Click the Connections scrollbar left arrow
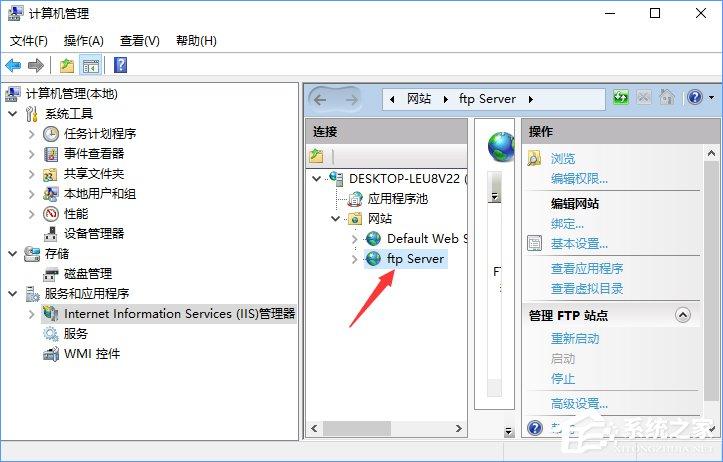This screenshot has width=723, height=462. pyautogui.click(x=314, y=428)
